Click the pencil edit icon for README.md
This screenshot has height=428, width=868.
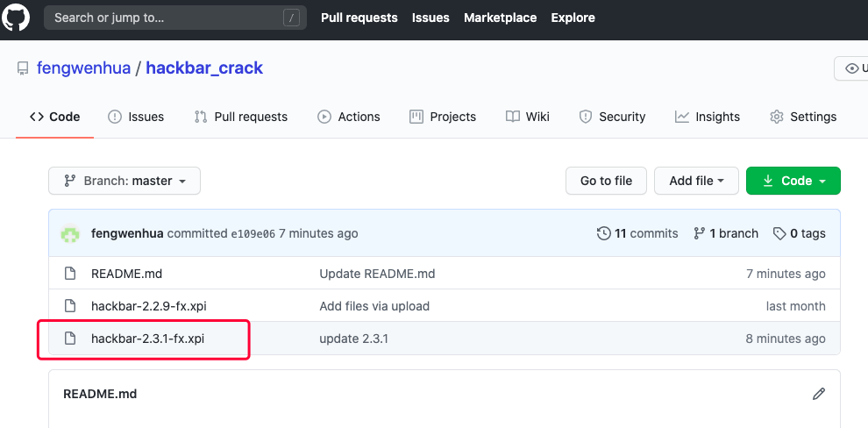point(819,394)
